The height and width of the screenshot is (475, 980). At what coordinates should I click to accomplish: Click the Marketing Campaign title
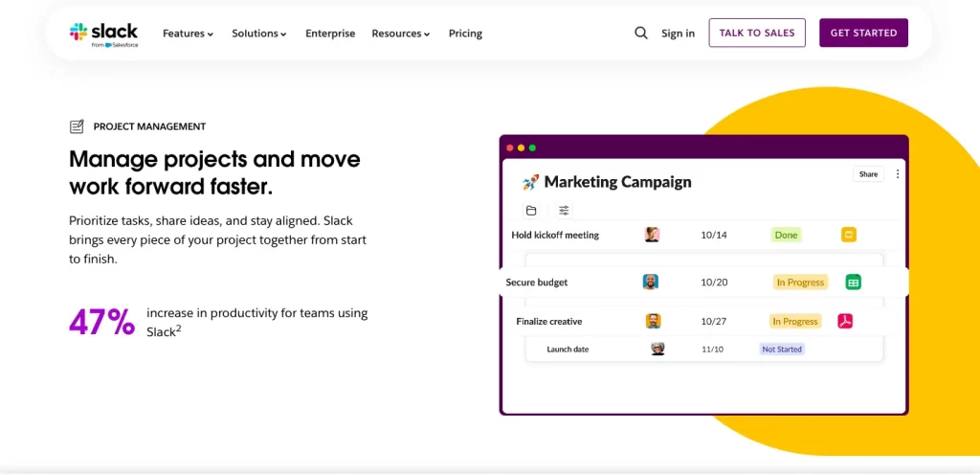click(x=617, y=183)
